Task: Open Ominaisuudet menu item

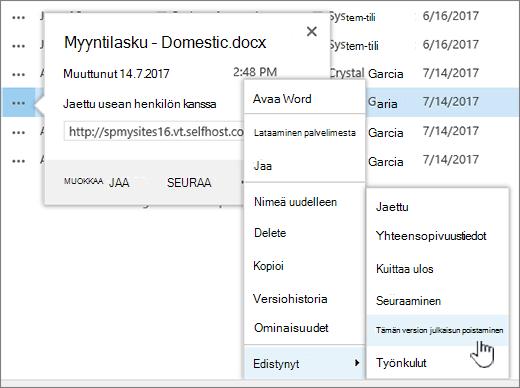Action: [305, 328]
